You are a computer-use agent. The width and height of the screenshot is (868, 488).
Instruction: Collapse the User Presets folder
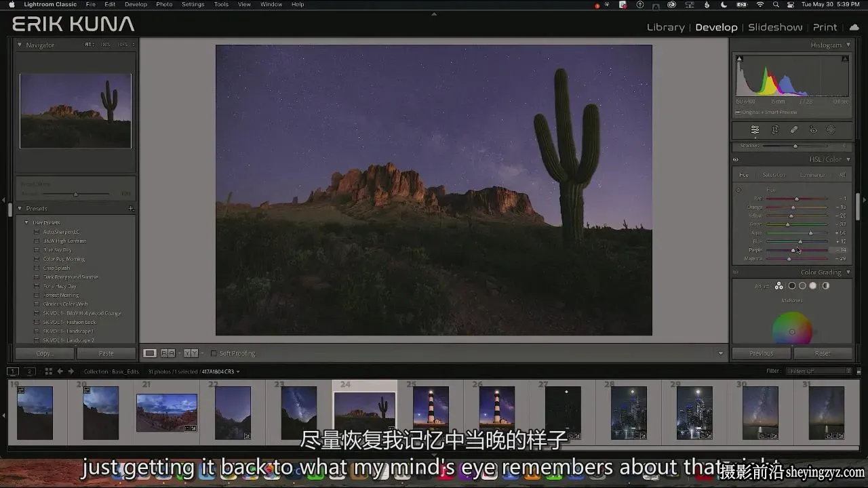tap(27, 222)
